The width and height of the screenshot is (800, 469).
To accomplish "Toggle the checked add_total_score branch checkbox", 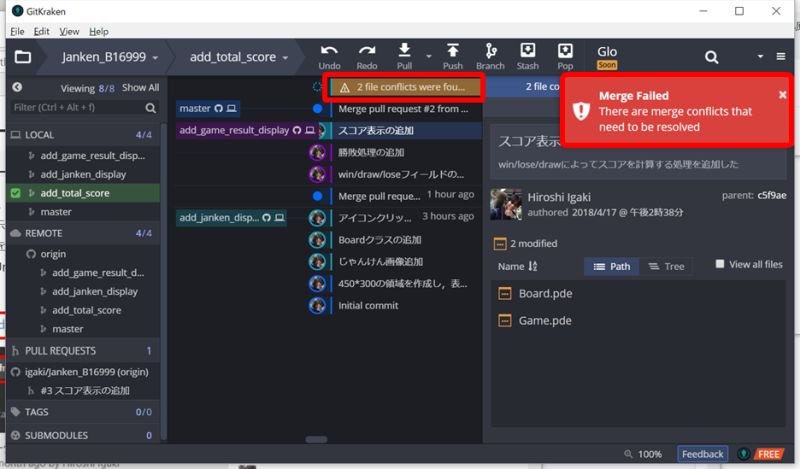I will point(15,193).
